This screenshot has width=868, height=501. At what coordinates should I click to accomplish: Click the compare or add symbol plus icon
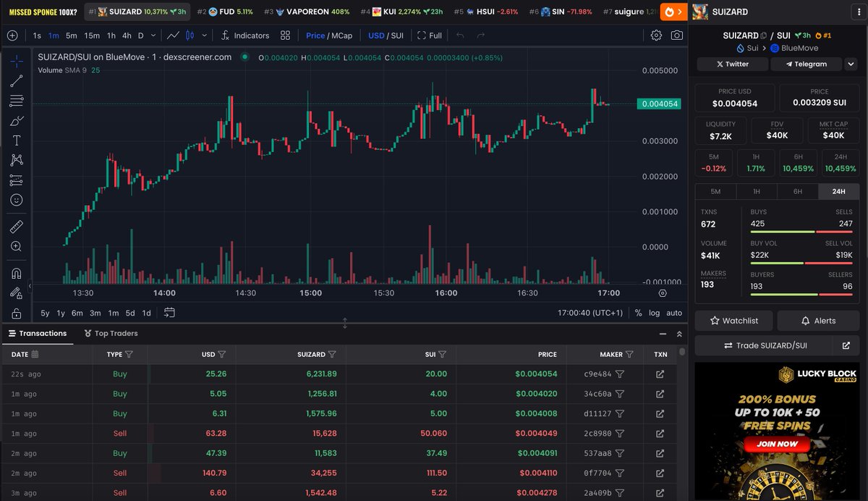point(12,35)
